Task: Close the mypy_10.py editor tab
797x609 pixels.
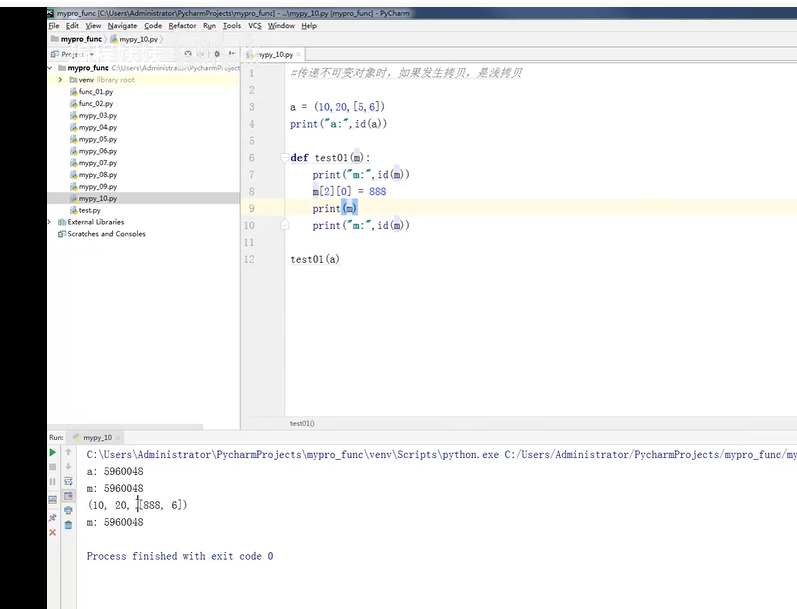Action: pyautogui.click(x=298, y=54)
